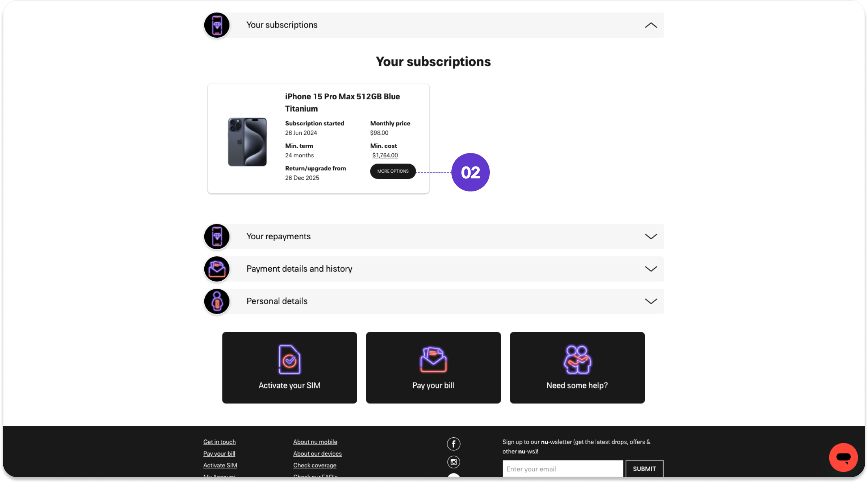
Task: Click the SUBMIT newsletter button
Action: (x=644, y=469)
